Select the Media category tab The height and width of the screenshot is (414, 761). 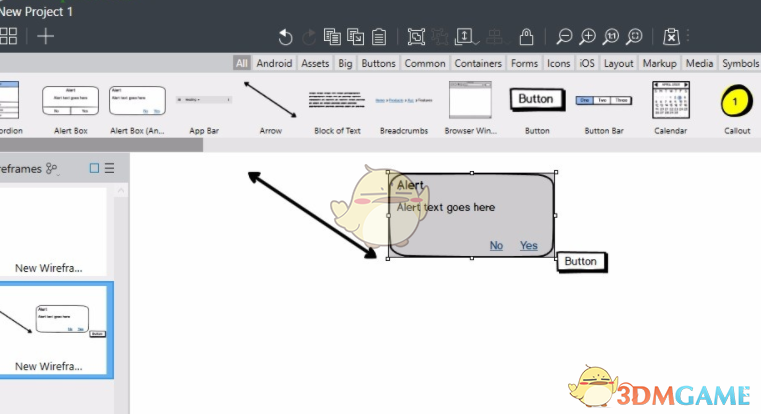[x=699, y=63]
